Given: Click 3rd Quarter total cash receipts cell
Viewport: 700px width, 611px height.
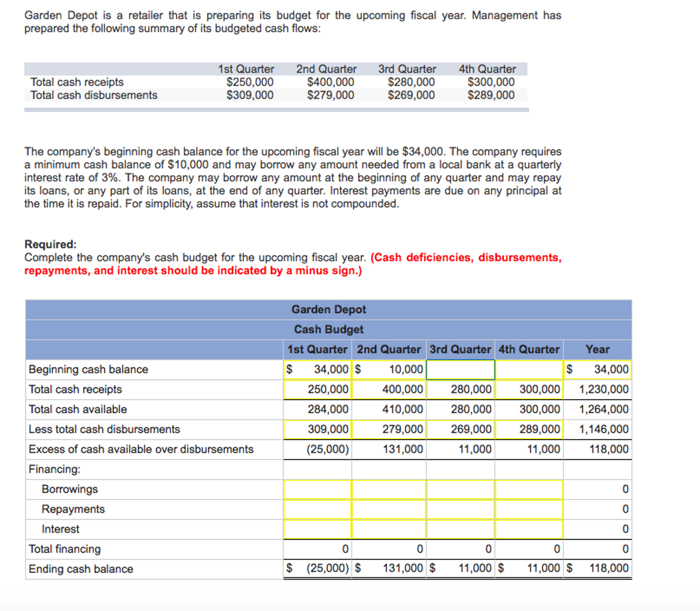Looking at the screenshot, I should [x=461, y=389].
